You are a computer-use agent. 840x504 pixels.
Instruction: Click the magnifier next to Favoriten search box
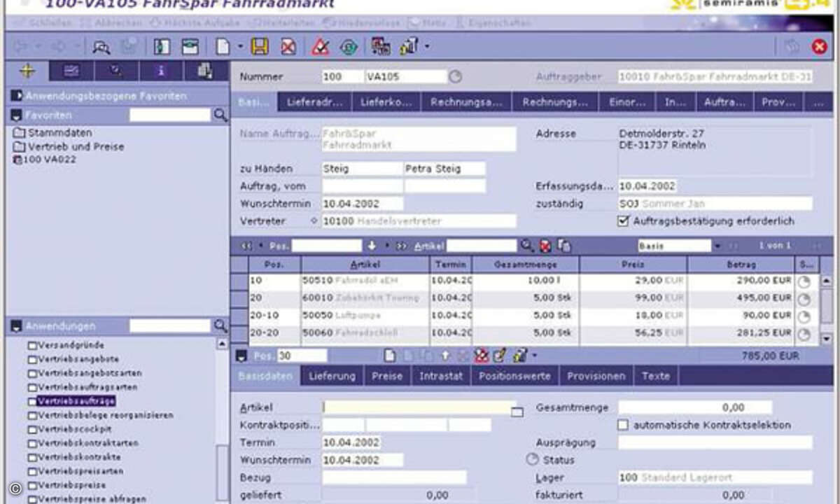point(220,115)
